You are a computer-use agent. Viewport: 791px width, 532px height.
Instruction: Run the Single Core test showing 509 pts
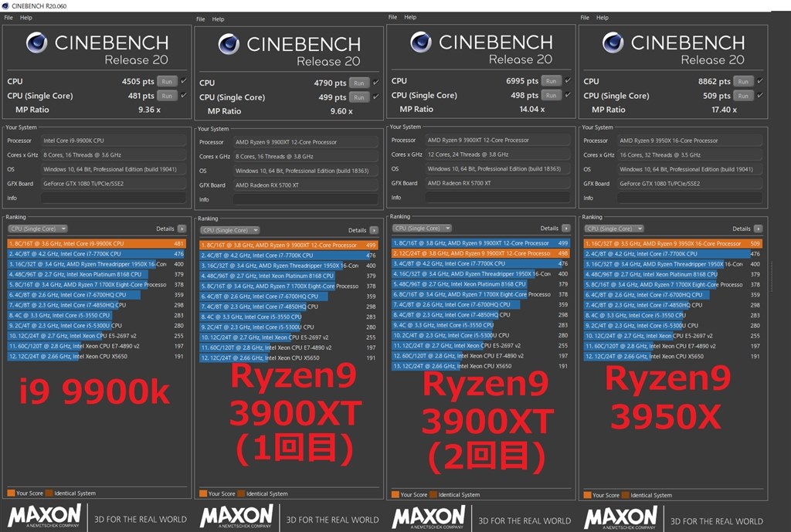(x=744, y=96)
